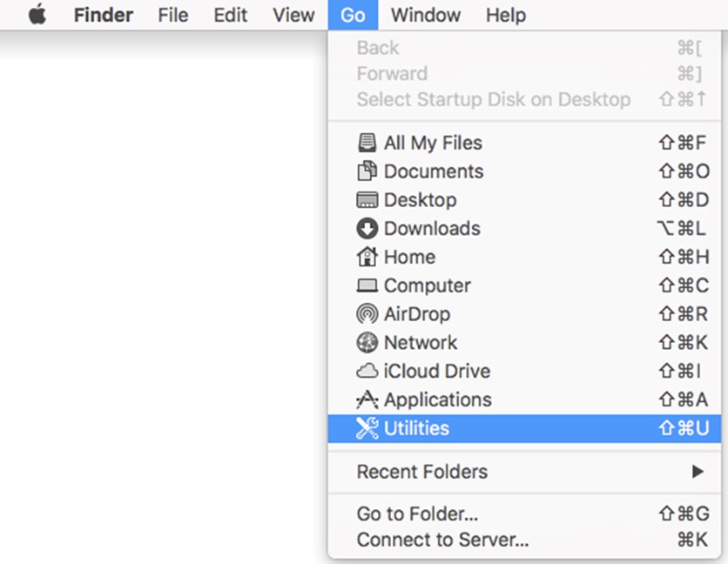Click the iCloud Drive cloud icon
728x564 pixels.
tap(367, 372)
